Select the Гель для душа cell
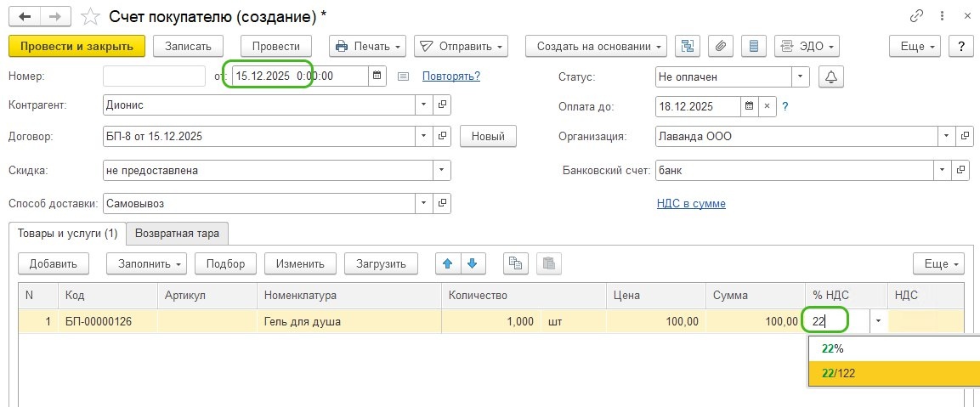The width and height of the screenshot is (980, 407). (348, 321)
